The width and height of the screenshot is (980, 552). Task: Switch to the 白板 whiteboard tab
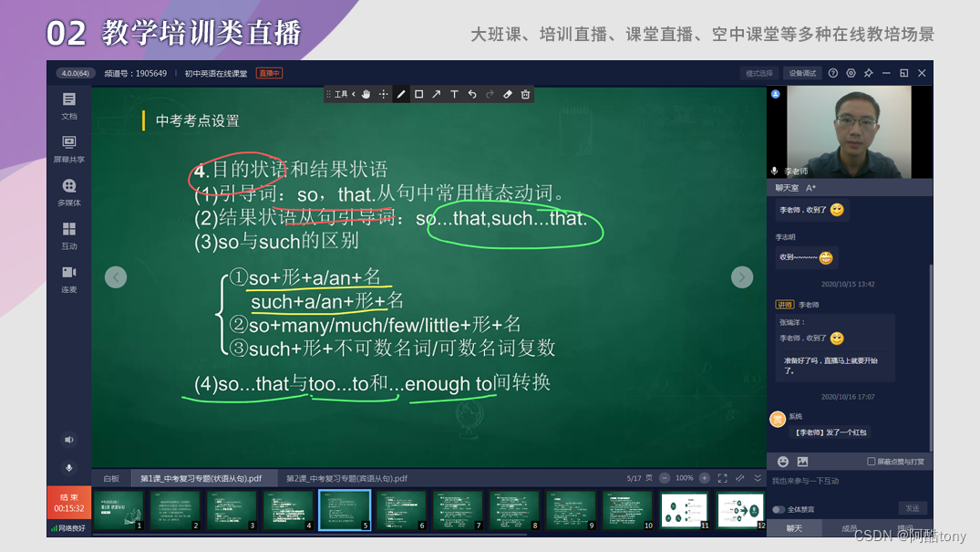(x=111, y=478)
